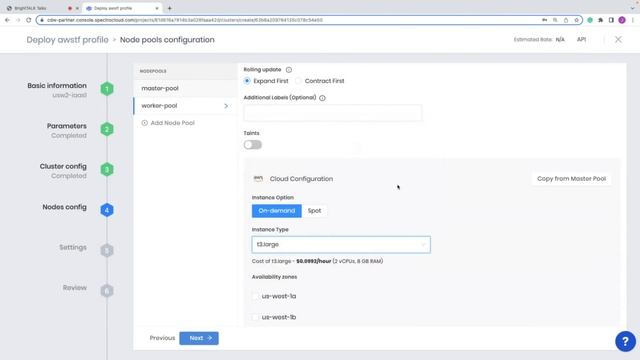Screen dimensions: 640x360
Task: Click the step 3 Cluster config hexagon
Action: (x=107, y=169)
